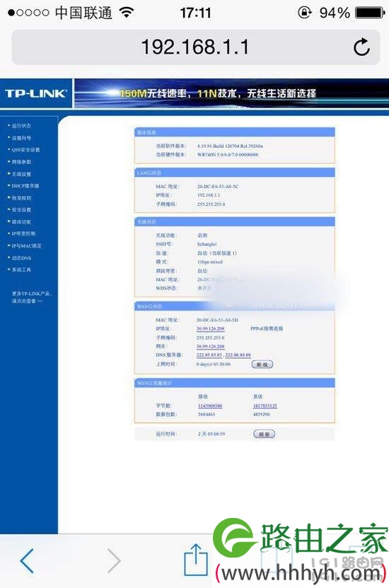Image resolution: width=389 pixels, height=588 pixels.
Task: Click the 刷新 refresh button
Action: (265, 434)
